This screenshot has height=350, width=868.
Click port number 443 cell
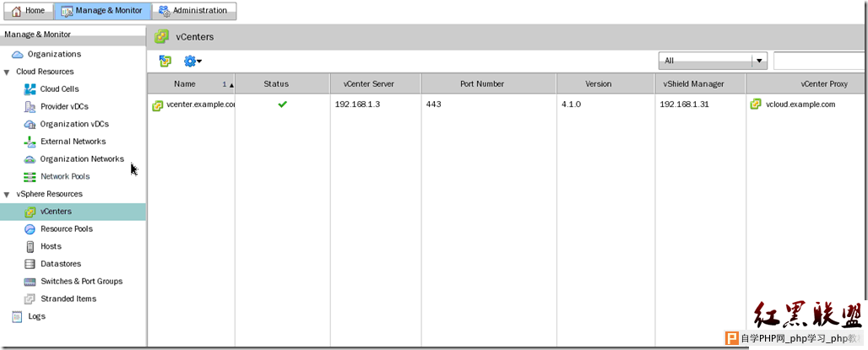pyautogui.click(x=434, y=105)
